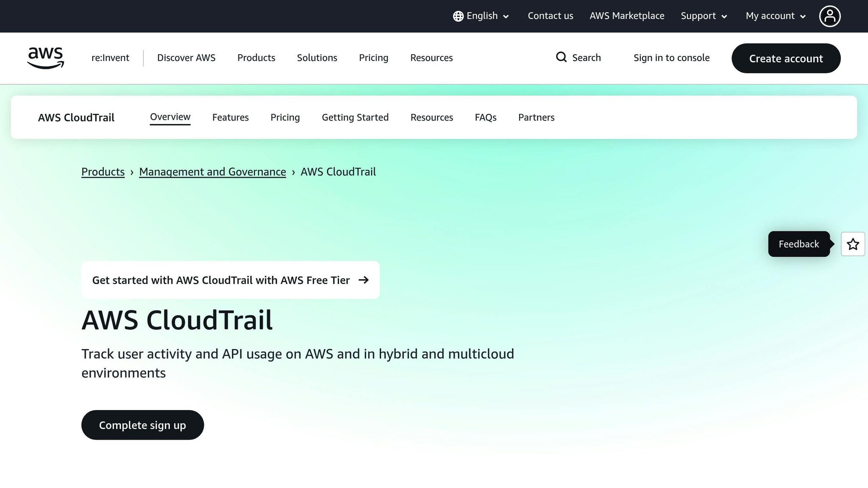This screenshot has width=868, height=488.
Task: Expand the Support dropdown
Action: (x=703, y=16)
